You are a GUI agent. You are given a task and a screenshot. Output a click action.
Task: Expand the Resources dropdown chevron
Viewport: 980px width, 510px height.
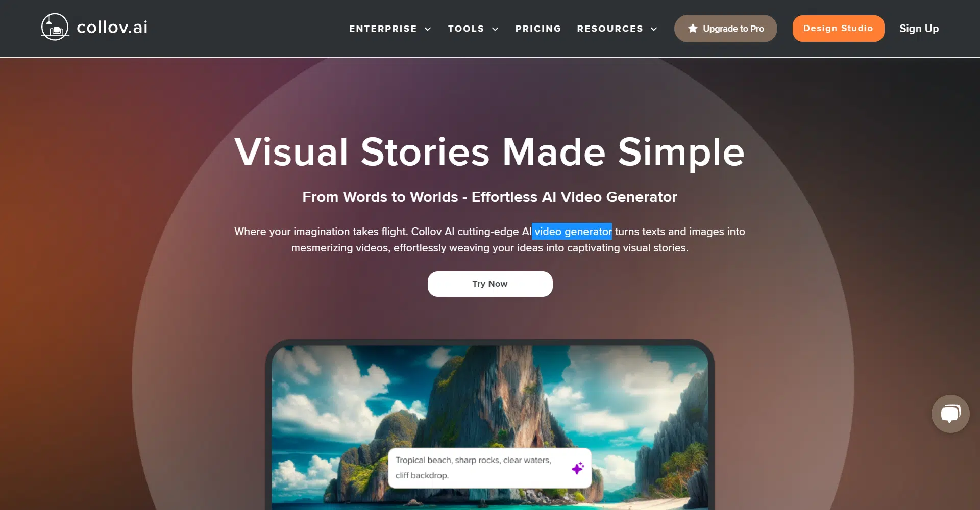click(654, 29)
